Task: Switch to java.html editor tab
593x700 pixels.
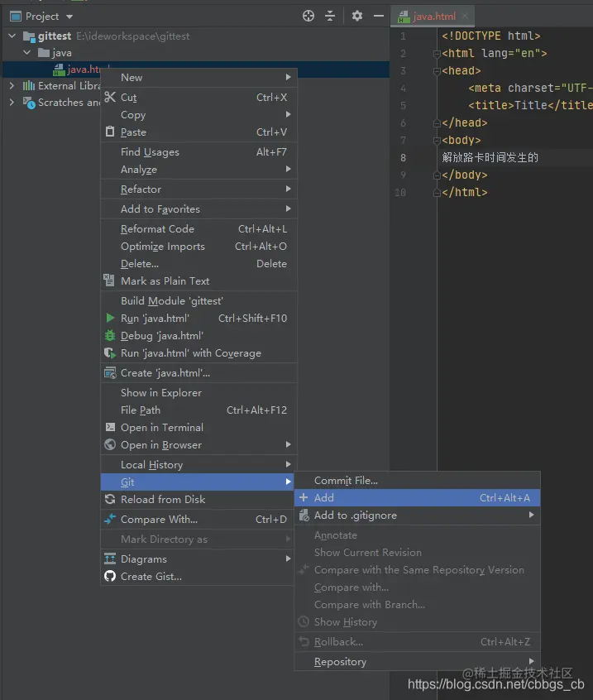Action: [433, 17]
